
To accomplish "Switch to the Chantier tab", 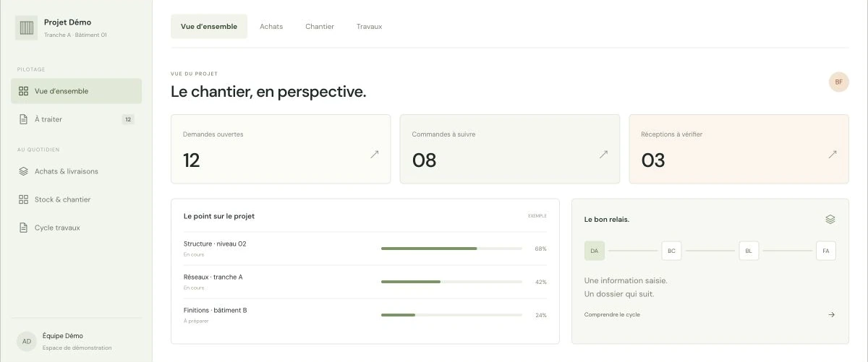I will [320, 27].
